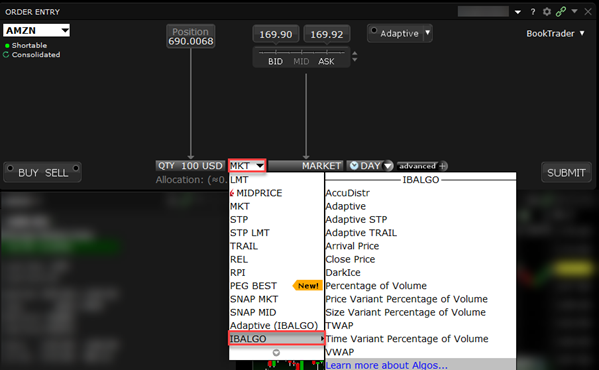Open the IBALGO submenu entry
Image resolution: width=599 pixels, height=370 pixels.
tap(276, 339)
